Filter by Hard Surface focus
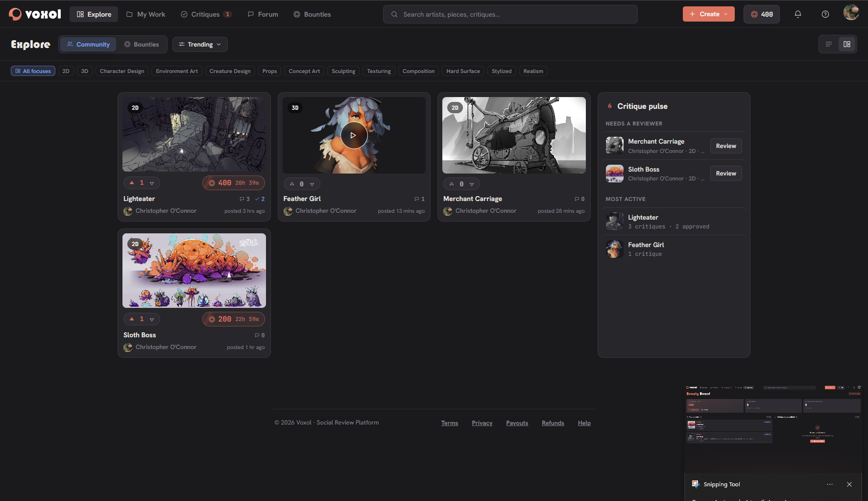Viewport: 868px width, 501px height. (463, 71)
